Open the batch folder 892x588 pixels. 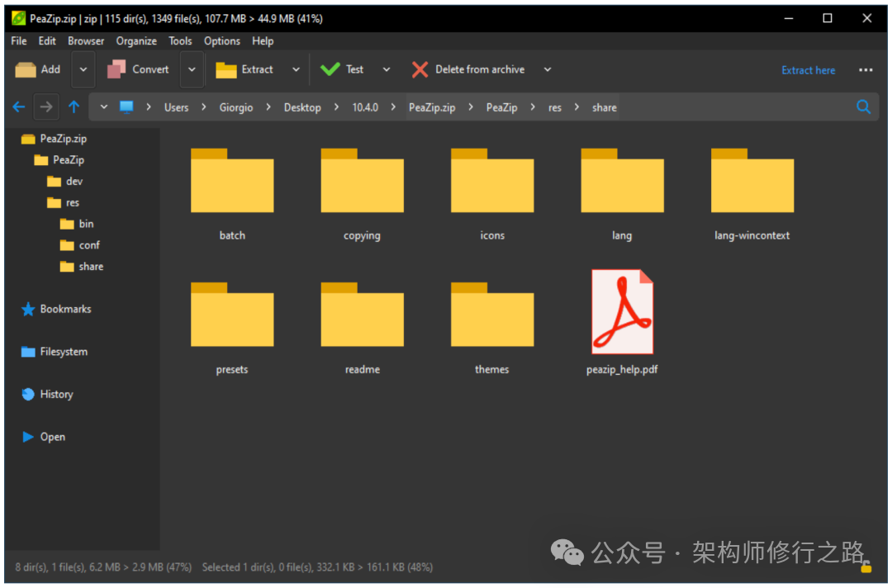(x=232, y=193)
